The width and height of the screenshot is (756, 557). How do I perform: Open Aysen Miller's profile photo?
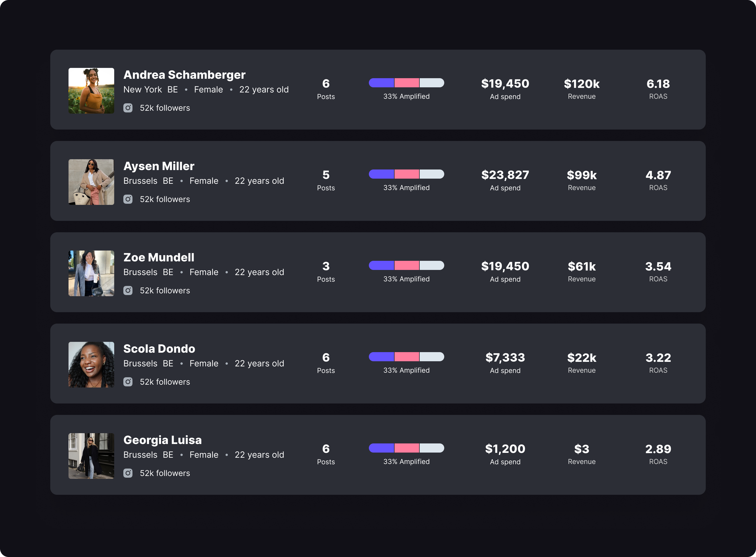pos(91,182)
